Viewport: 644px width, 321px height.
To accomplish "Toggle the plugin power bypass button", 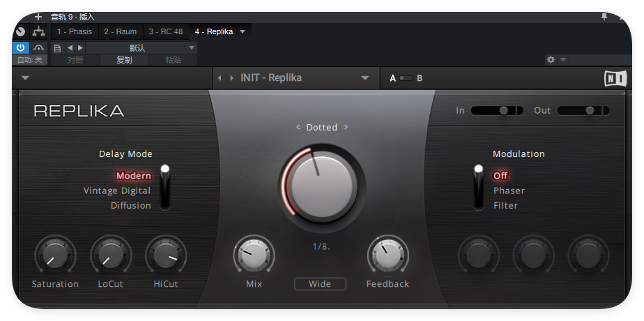I will coord(20,47).
